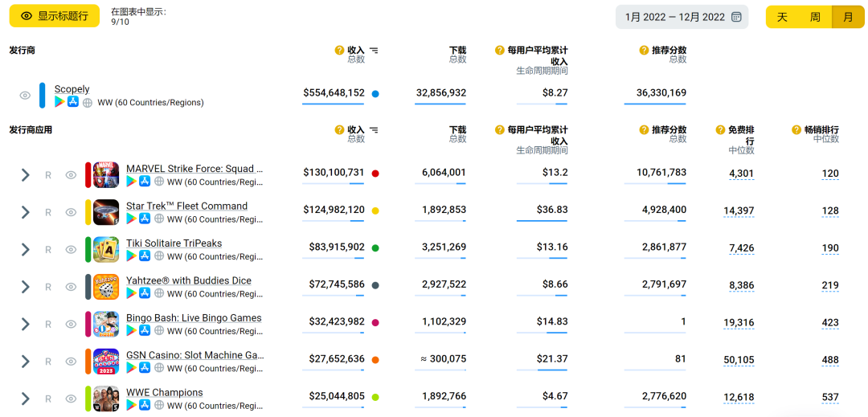Screen dimensions: 868x417
Task: Switch to the 天 (day) granularity tab
Action: pos(782,17)
